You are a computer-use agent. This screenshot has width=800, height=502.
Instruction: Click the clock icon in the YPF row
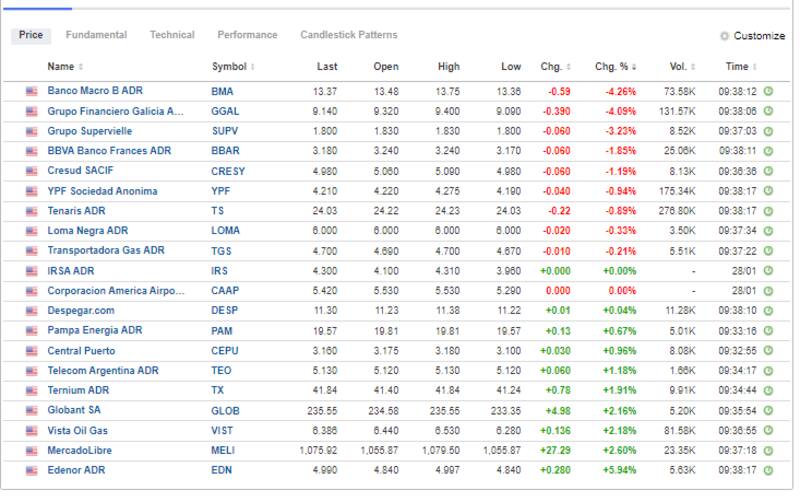[768, 191]
